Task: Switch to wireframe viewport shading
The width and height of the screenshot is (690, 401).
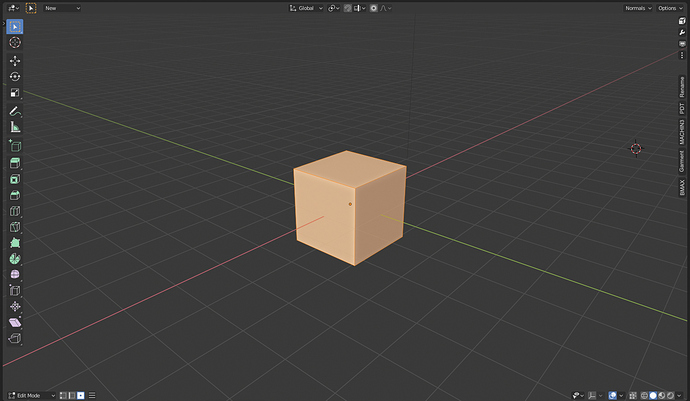Action: pyautogui.click(x=644, y=395)
